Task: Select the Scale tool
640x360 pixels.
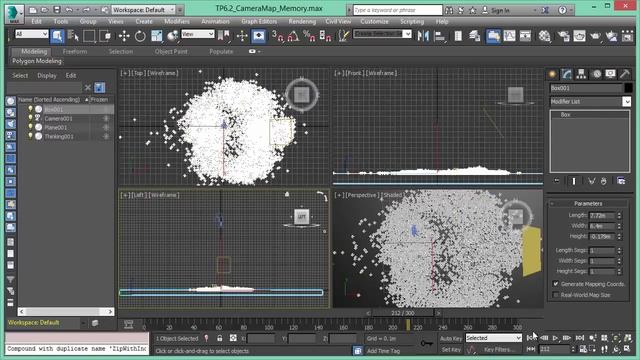Action: pos(157,36)
